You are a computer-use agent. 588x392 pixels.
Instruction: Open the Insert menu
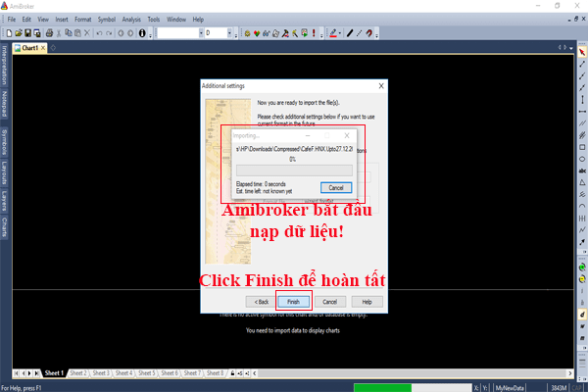(x=62, y=20)
